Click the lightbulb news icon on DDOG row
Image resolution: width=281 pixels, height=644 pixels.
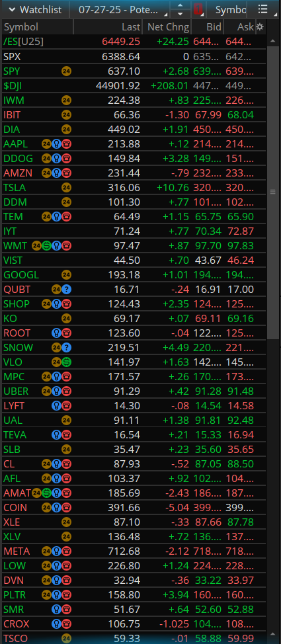point(57,159)
